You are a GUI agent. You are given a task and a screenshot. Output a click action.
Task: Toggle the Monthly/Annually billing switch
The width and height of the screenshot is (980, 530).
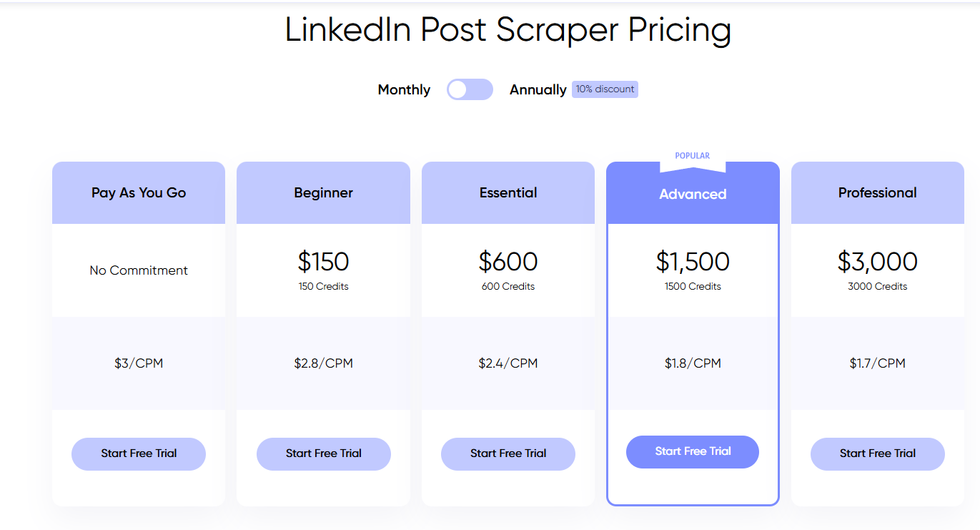(470, 89)
